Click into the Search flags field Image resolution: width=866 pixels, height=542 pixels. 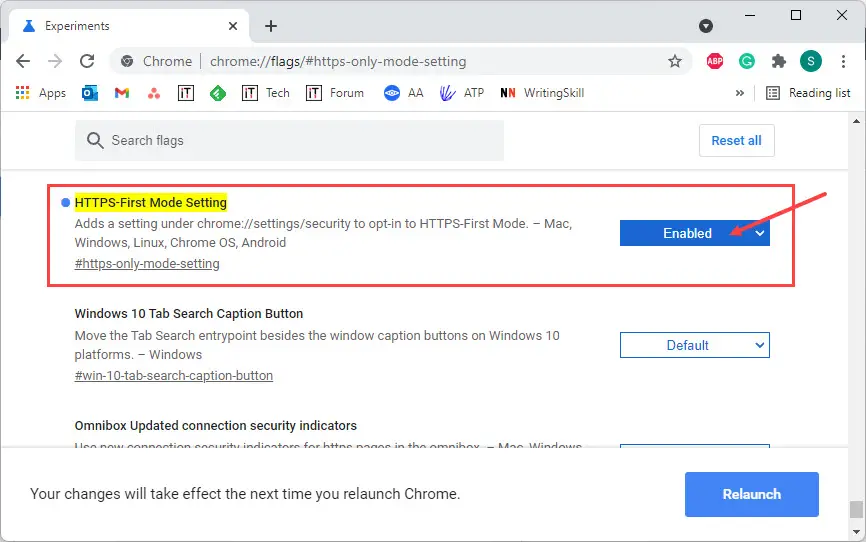289,140
